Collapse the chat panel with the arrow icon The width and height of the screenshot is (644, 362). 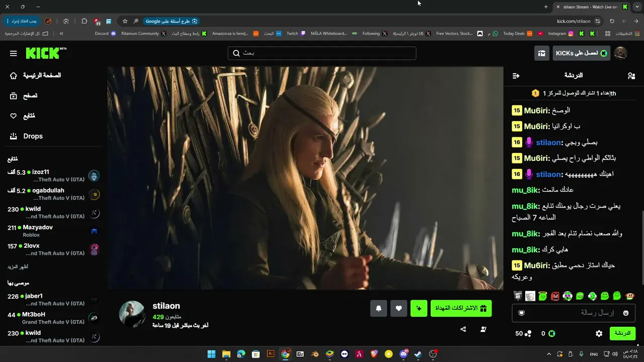tap(516, 75)
